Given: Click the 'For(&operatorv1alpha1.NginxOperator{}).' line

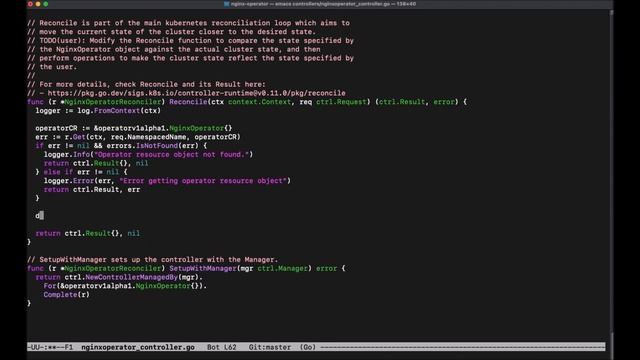Looking at the screenshot, I should [x=125, y=286].
